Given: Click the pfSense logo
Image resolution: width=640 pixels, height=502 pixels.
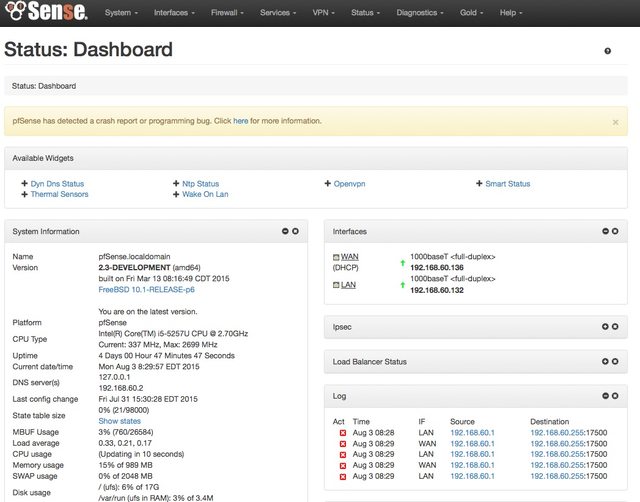Looking at the screenshot, I should pos(45,13).
